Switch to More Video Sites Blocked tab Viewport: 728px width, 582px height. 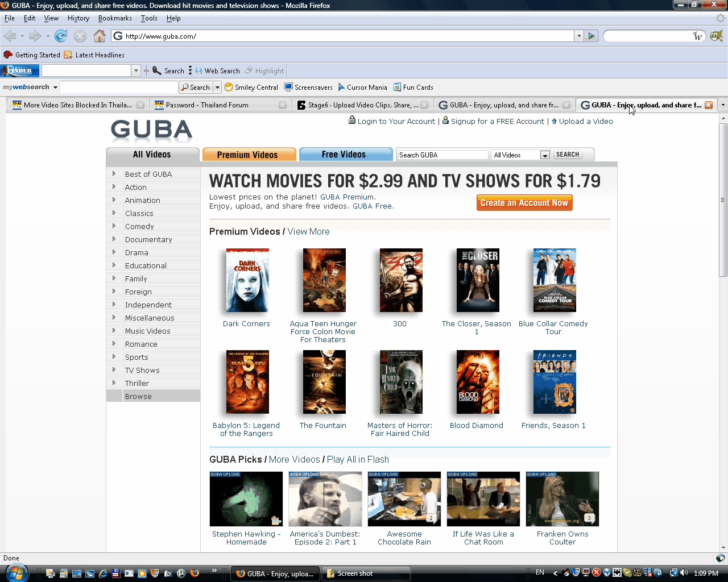(78, 105)
